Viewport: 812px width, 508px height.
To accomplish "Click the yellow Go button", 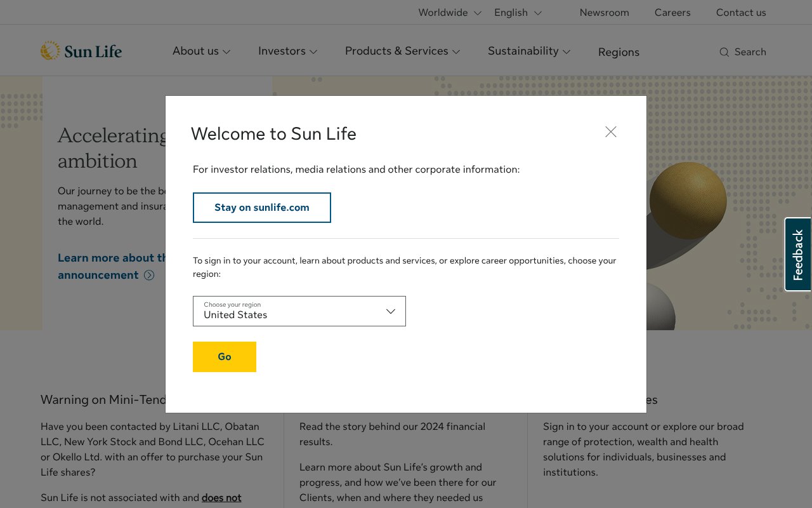I will pos(224,357).
